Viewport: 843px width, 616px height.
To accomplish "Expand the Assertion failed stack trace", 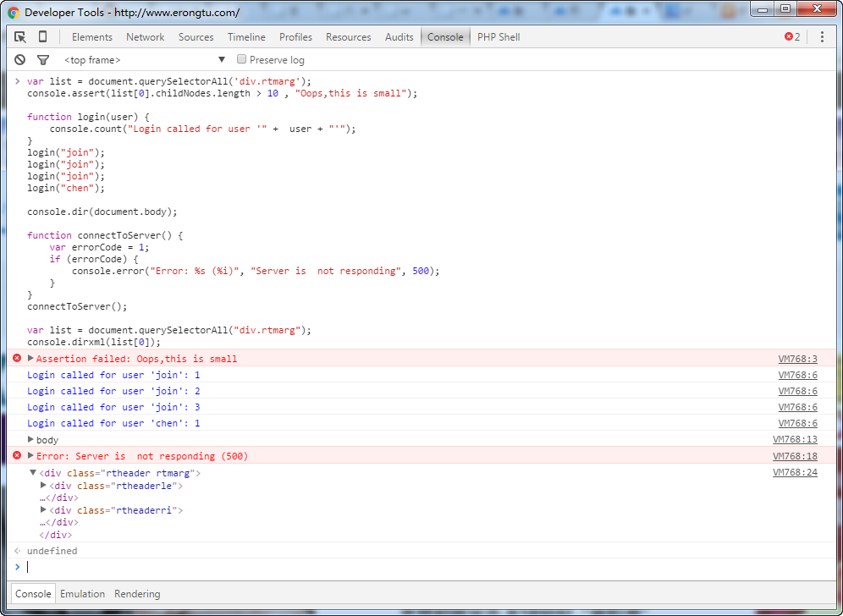I will pos(30,358).
